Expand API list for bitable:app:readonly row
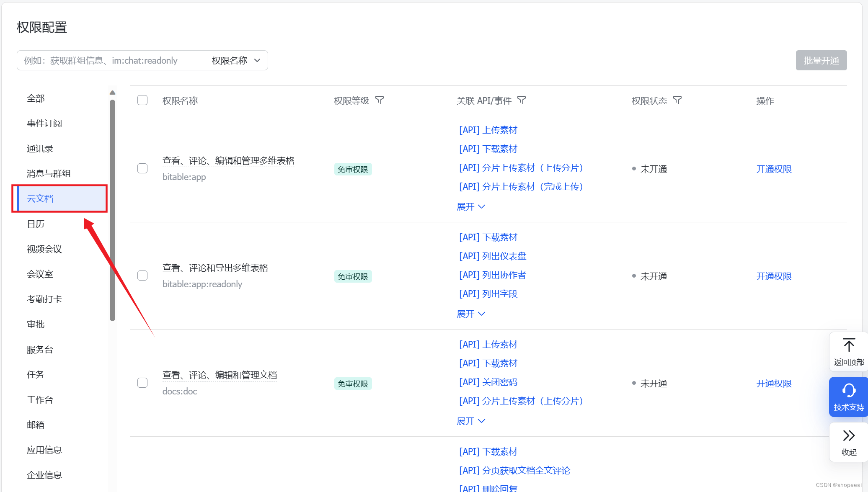This screenshot has height=492, width=868. click(470, 314)
